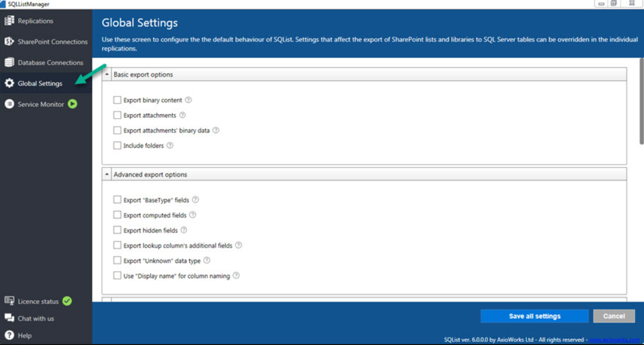
Task: Open help tooltip for Export attachments
Action: (182, 115)
